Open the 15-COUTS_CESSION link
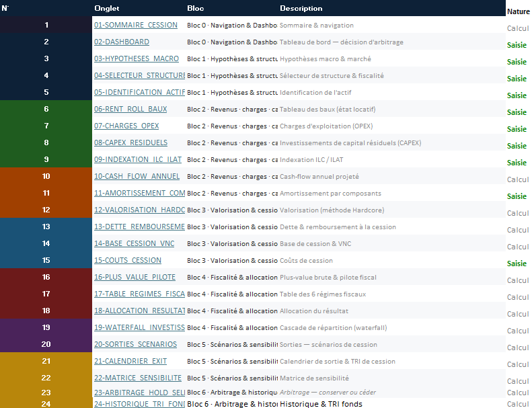Viewport: 532px width, 408px height. [x=128, y=260]
